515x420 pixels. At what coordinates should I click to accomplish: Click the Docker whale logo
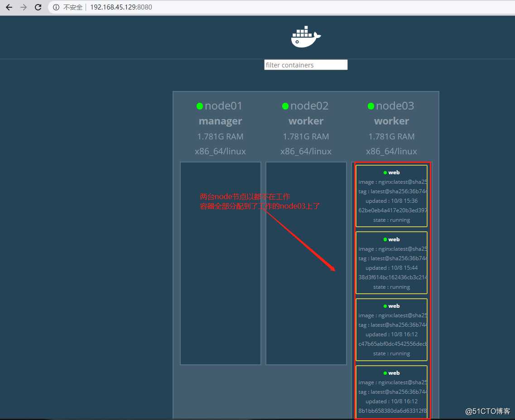[306, 36]
